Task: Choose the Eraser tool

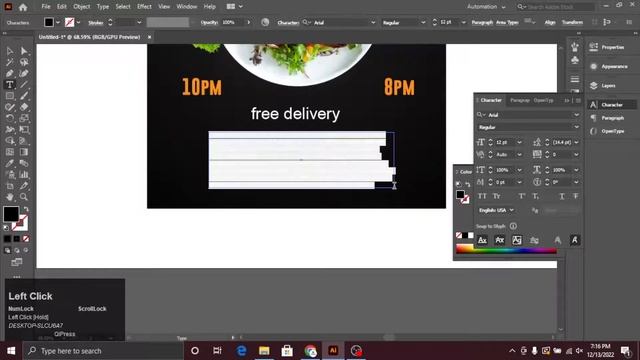Action: 24,107
